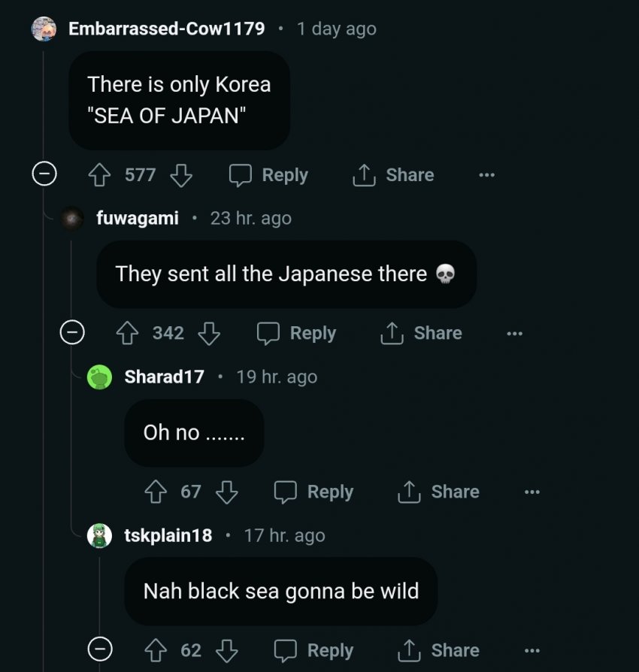639x672 pixels.
Task: Open more options for the 577-point comment
Action: tap(487, 175)
